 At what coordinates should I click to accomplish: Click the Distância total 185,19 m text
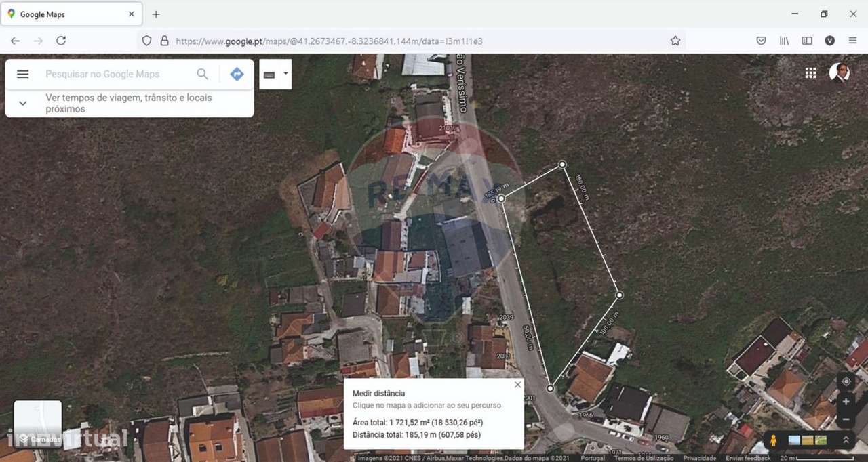pos(416,435)
